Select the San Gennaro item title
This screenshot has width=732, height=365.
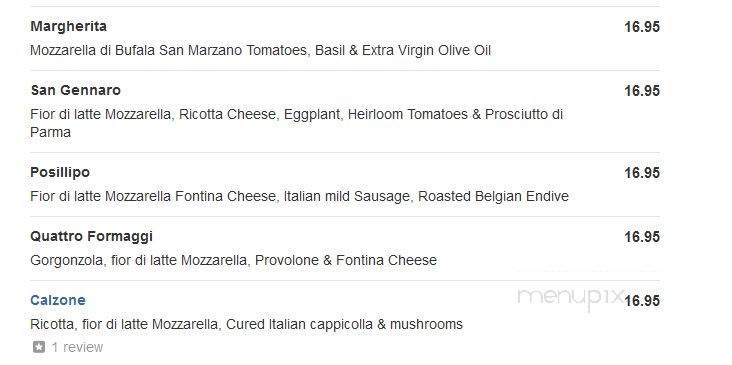coord(76,90)
